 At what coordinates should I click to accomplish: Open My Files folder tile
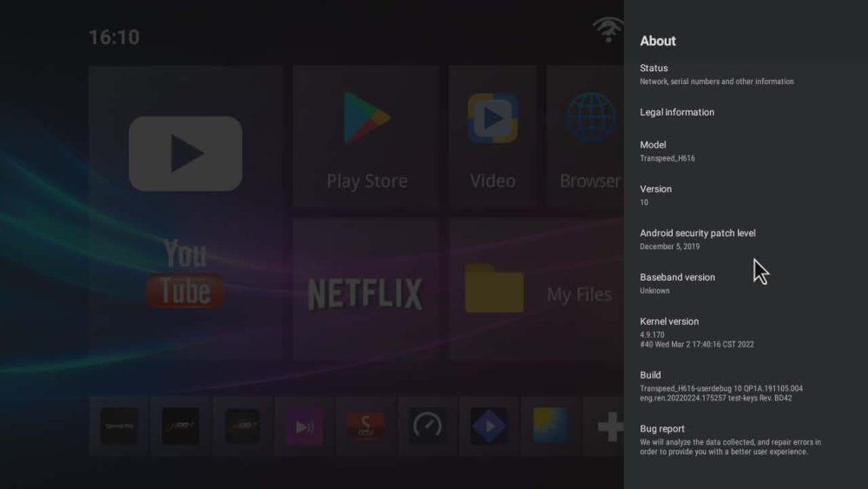[x=534, y=290]
